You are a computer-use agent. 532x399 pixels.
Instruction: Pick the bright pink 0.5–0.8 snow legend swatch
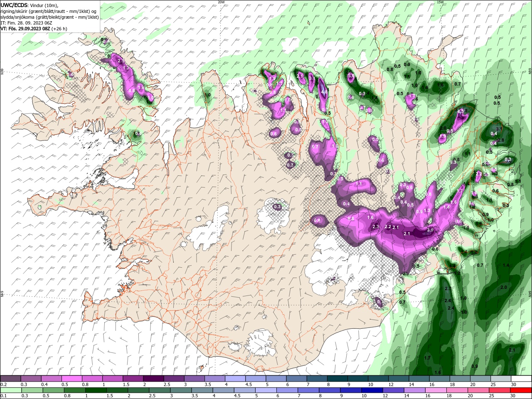point(72,379)
